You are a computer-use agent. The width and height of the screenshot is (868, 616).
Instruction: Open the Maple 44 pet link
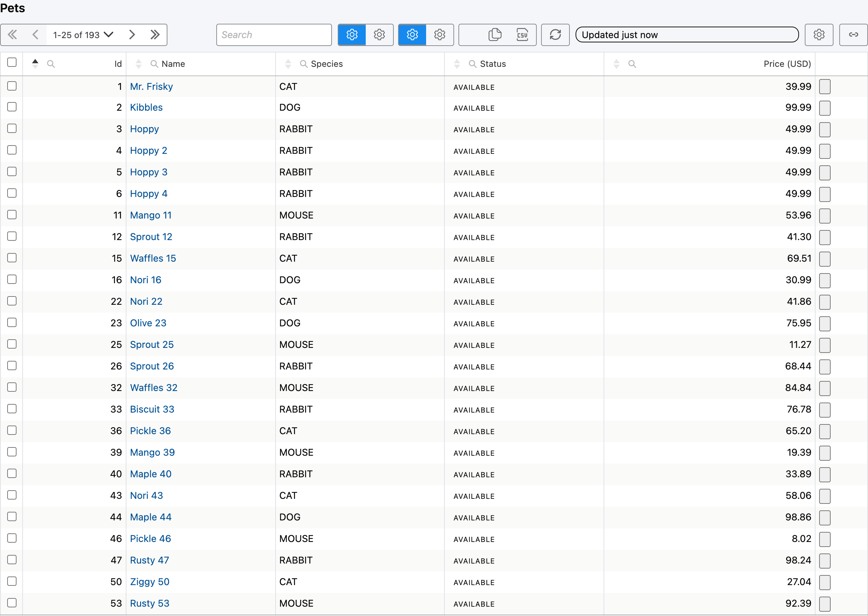pyautogui.click(x=151, y=517)
